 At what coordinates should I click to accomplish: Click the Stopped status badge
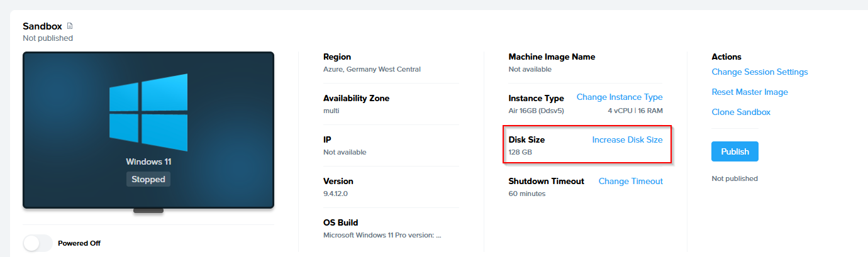pyautogui.click(x=148, y=179)
